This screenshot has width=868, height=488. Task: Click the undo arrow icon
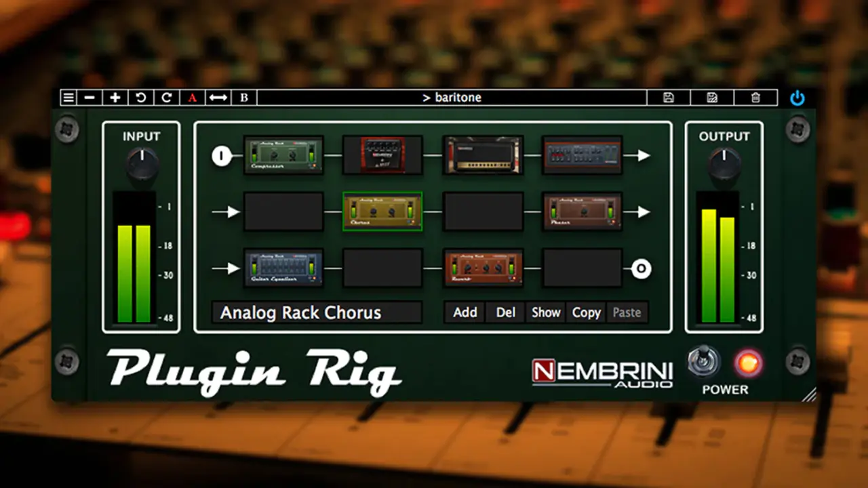[140, 98]
